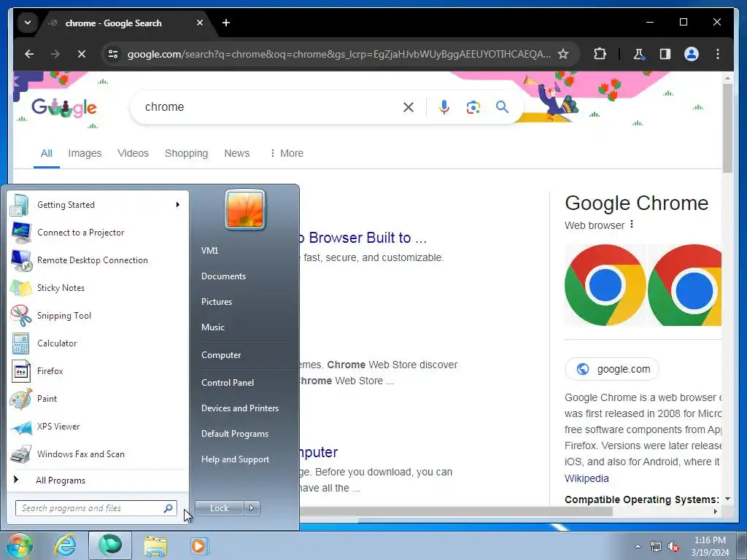Open the Extensions puzzle icon

click(600, 54)
